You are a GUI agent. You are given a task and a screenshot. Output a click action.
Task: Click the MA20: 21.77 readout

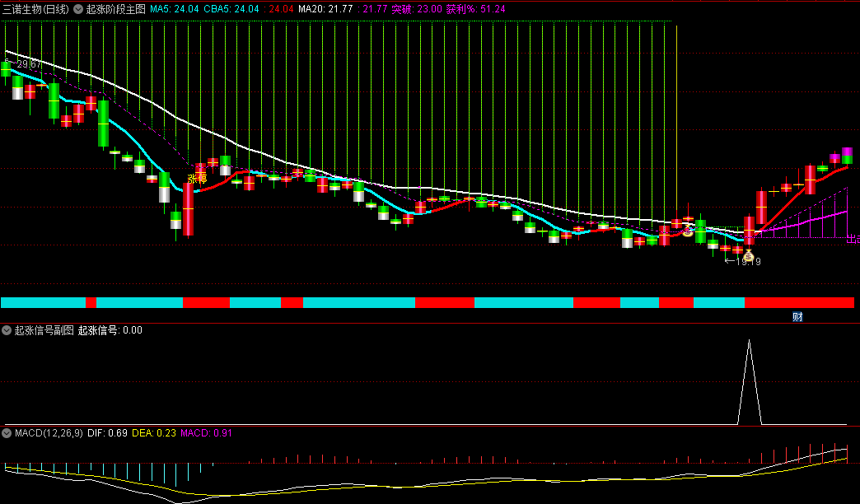[x=325, y=9]
